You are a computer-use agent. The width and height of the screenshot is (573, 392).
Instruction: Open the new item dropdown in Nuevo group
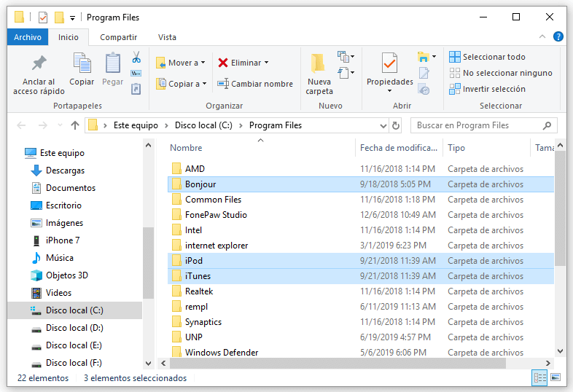346,57
